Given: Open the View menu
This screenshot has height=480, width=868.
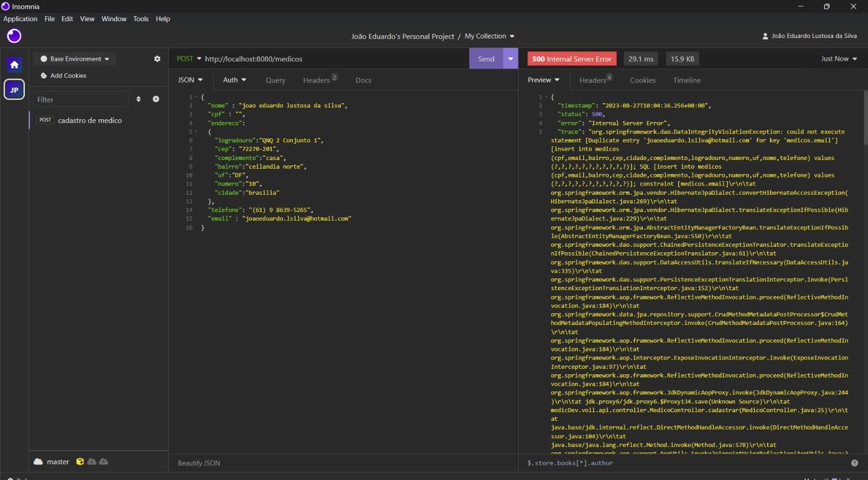Looking at the screenshot, I should (87, 19).
